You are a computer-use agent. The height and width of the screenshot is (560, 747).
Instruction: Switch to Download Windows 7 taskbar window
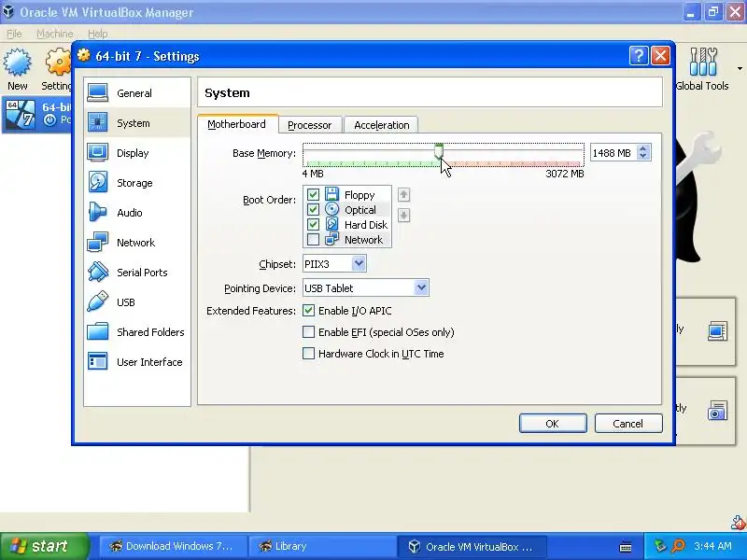pyautogui.click(x=173, y=546)
